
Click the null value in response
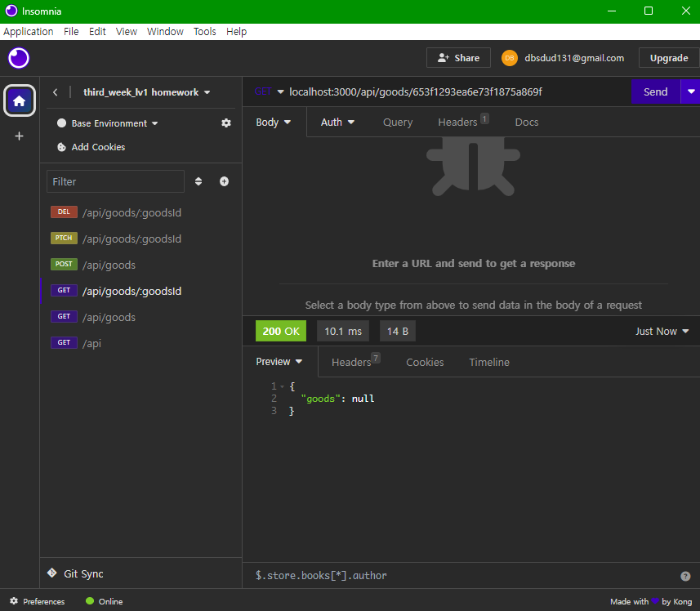(363, 399)
